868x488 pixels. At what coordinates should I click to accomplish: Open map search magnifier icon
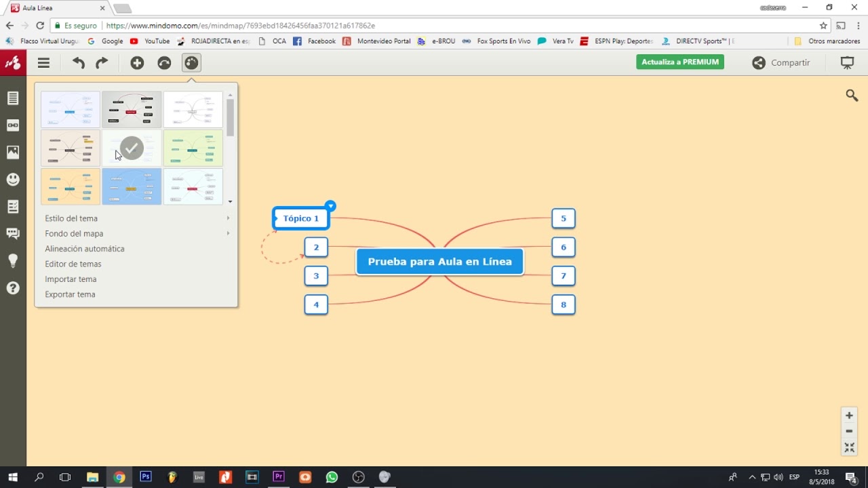[x=852, y=96]
